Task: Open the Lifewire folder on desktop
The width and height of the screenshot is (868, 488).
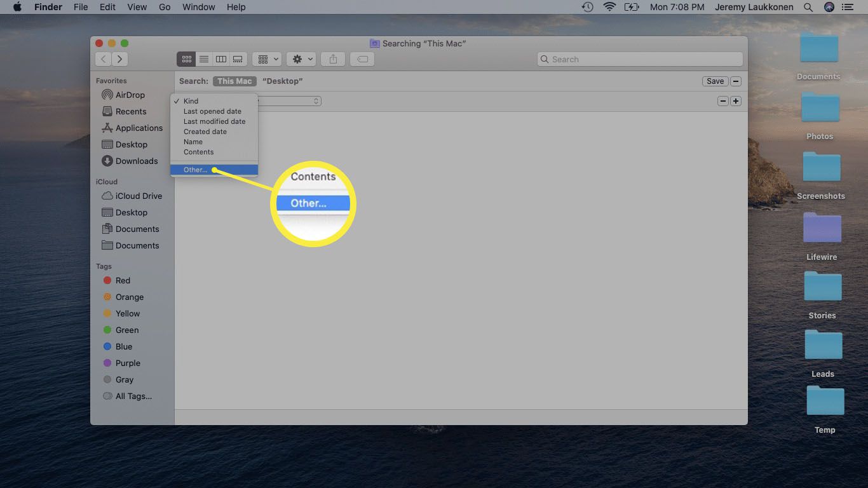Action: [822, 235]
